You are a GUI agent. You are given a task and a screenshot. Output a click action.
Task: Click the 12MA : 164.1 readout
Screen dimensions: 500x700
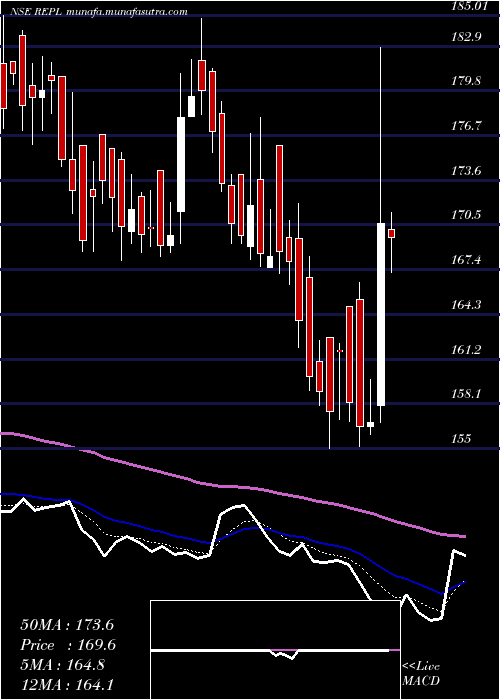[x=68, y=684]
